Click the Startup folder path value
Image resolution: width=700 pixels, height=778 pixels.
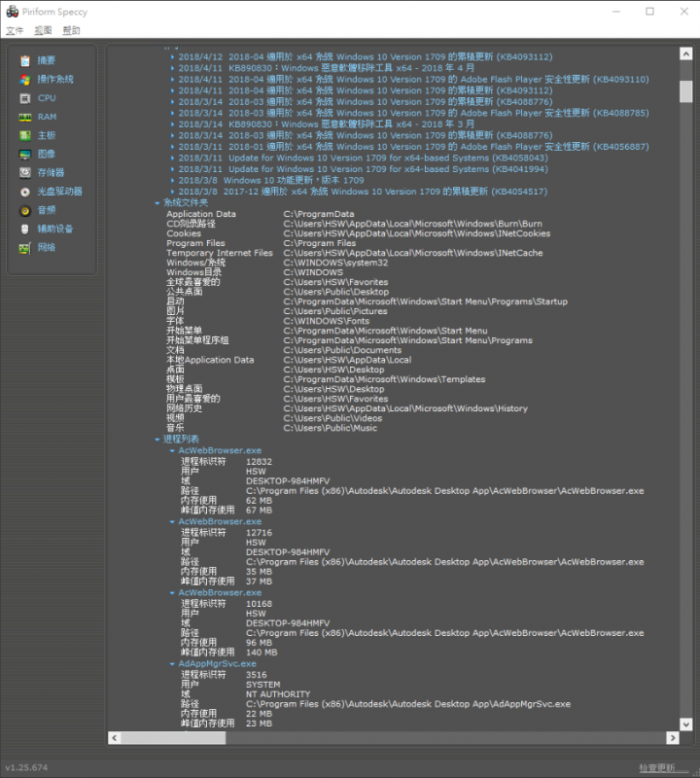pos(426,301)
